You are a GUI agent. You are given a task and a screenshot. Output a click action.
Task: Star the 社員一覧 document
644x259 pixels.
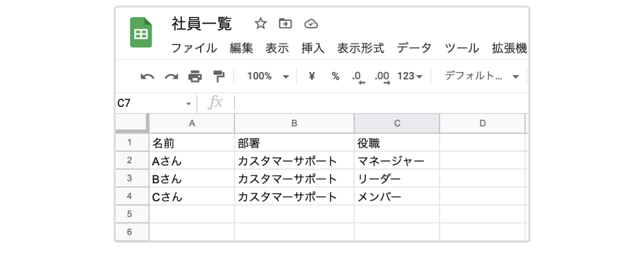tap(260, 24)
